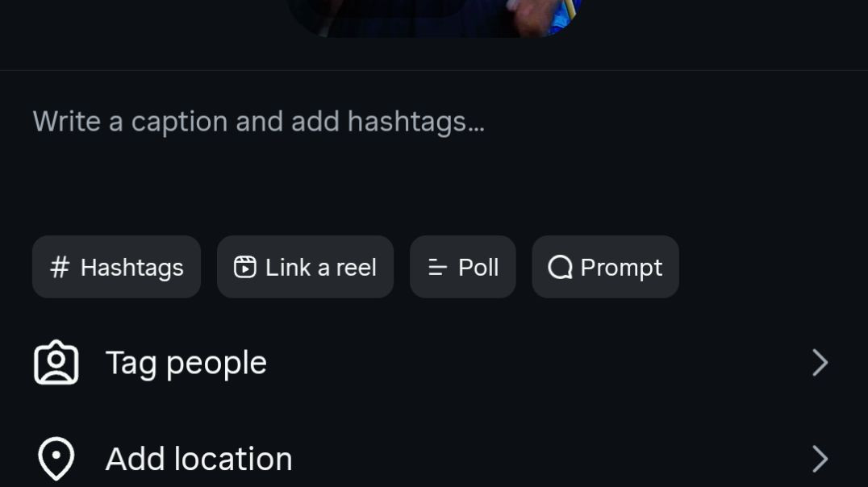868x487 pixels.
Task: Click the Prompt speech bubble icon
Action: (x=559, y=267)
